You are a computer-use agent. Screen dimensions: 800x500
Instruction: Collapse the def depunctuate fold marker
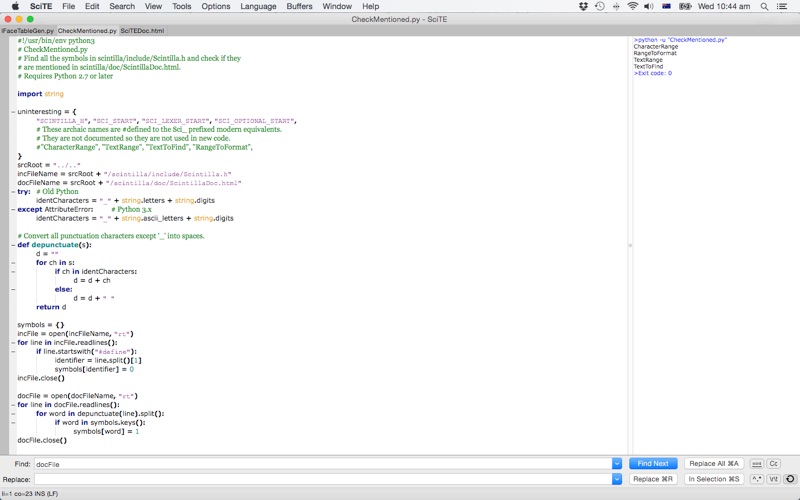pyautogui.click(x=13, y=245)
